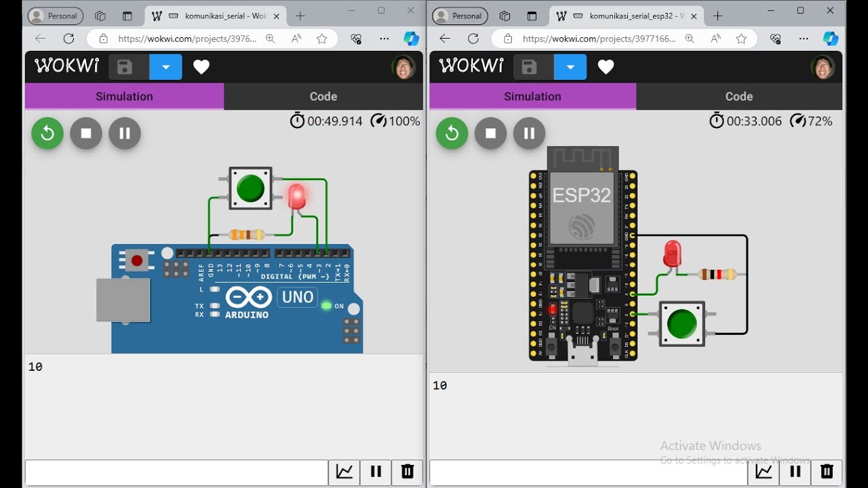Image resolution: width=868 pixels, height=488 pixels.
Task: Open zoom control in left address bar
Action: [270, 39]
